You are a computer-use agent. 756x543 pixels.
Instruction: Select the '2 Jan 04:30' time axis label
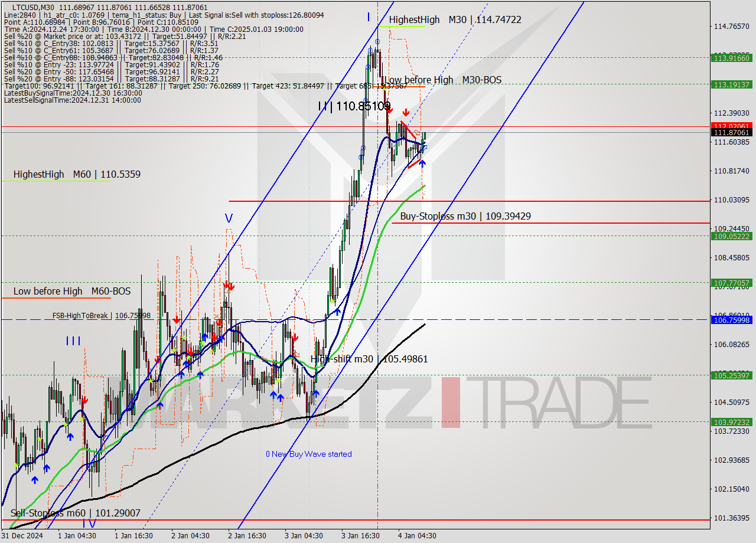(190, 536)
